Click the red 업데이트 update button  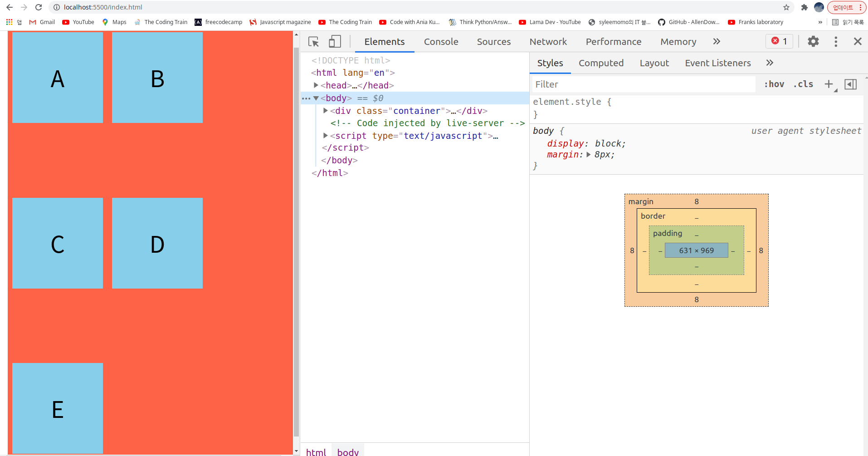847,7
